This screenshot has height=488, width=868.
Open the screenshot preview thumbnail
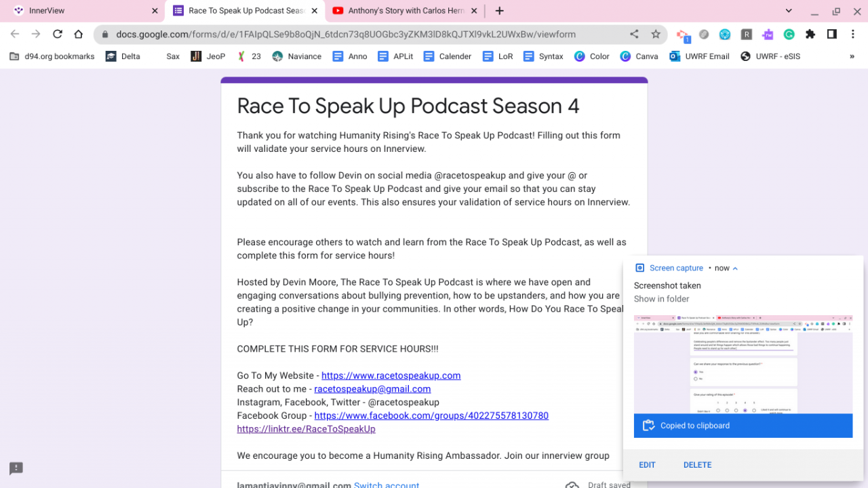point(743,364)
